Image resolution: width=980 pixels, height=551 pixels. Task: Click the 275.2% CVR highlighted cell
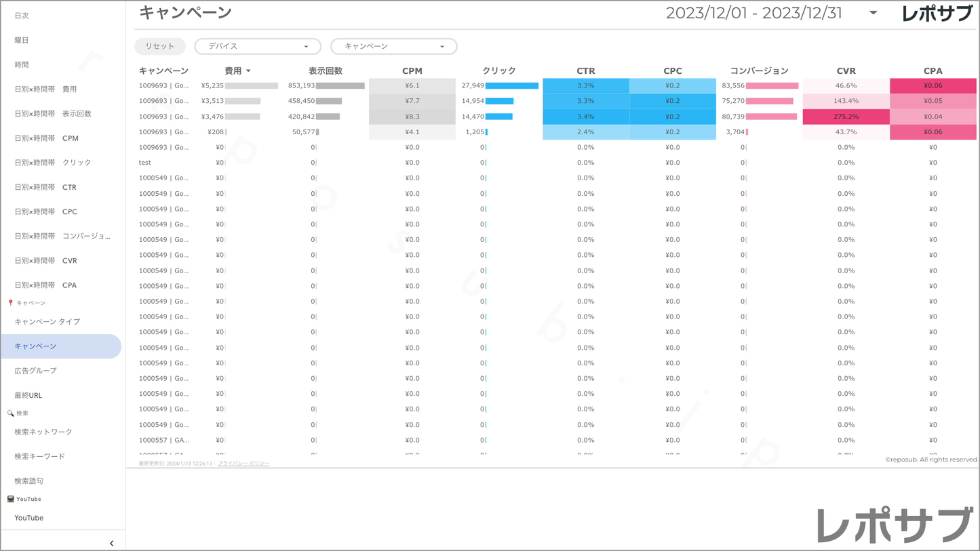pyautogui.click(x=846, y=117)
